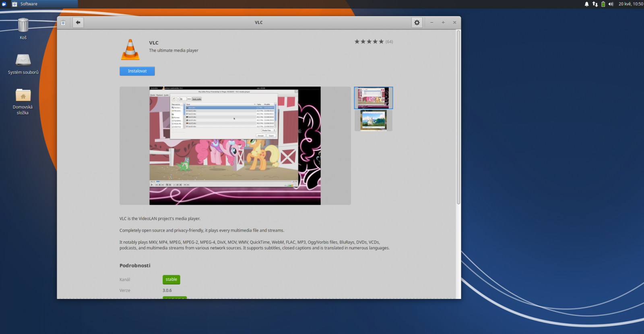The width and height of the screenshot is (644, 334).
Task: Check the battery indicator in the panel
Action: (603, 4)
